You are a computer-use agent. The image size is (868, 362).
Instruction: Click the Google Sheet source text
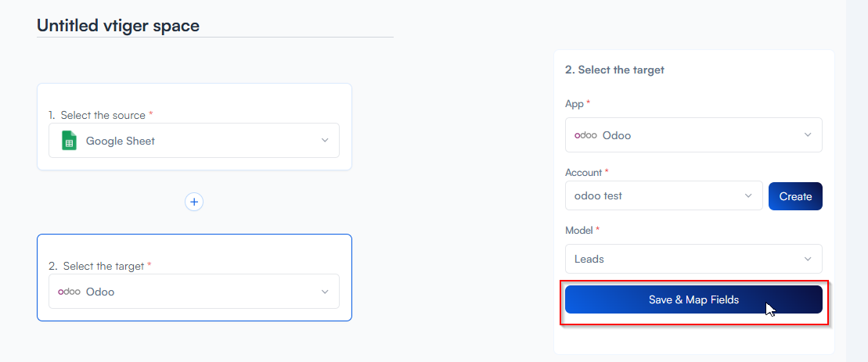point(121,141)
